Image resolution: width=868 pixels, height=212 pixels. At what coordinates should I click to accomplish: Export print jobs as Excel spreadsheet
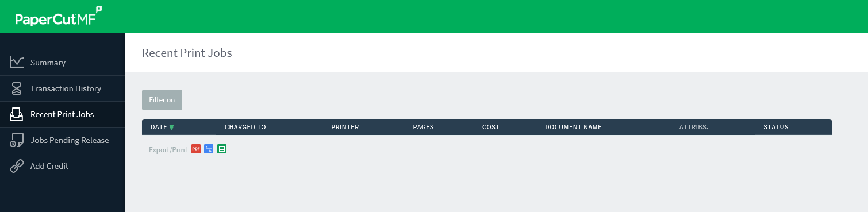pyautogui.click(x=222, y=149)
